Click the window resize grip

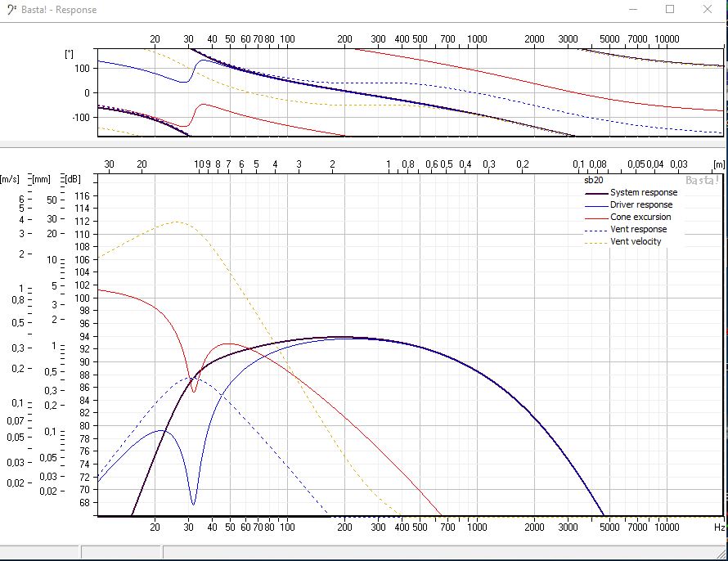coord(722,553)
